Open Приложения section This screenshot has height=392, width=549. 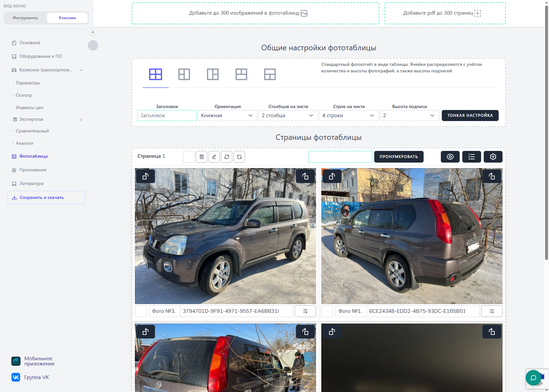pyautogui.click(x=33, y=170)
